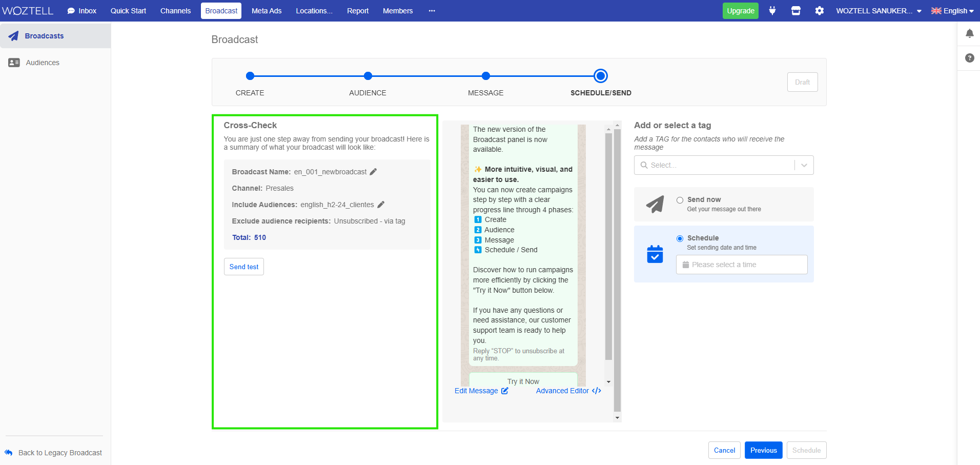Click the help question mark icon
This screenshot has height=465, width=980.
(969, 58)
